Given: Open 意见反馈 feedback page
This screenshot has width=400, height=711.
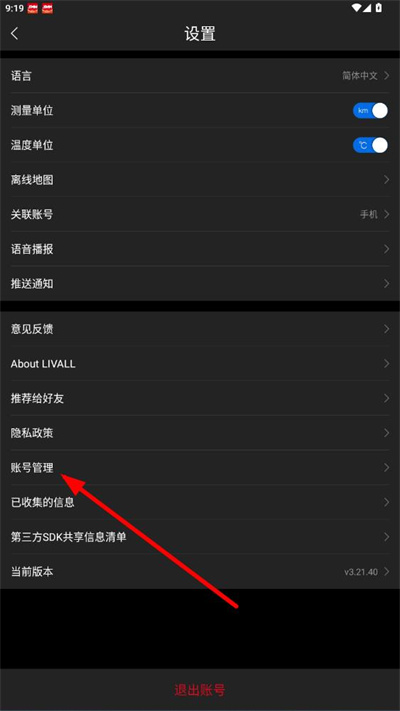Looking at the screenshot, I should (x=200, y=329).
